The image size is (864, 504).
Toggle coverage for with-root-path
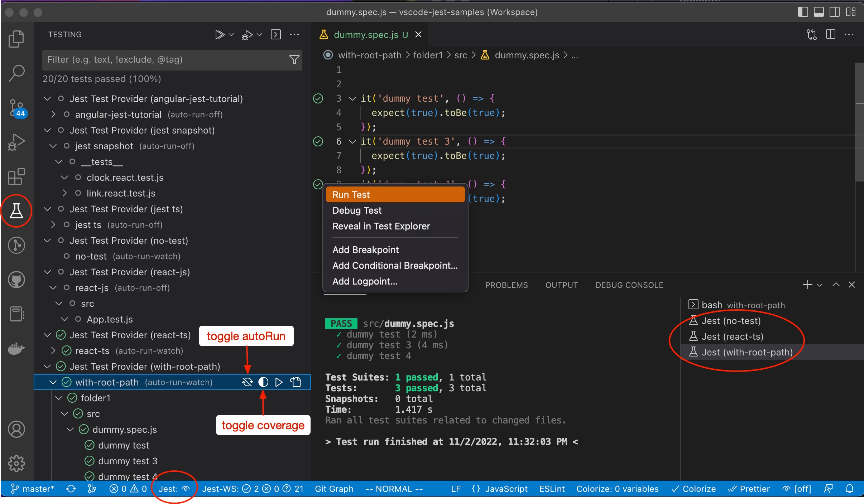coord(263,382)
